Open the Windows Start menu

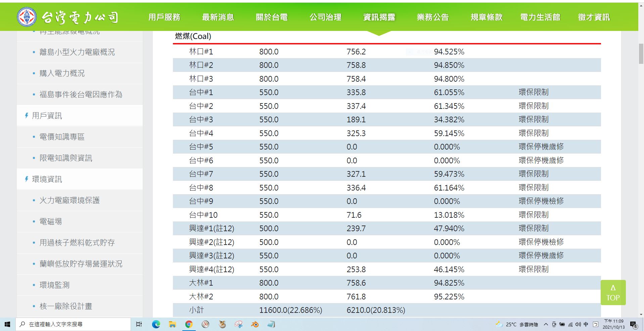click(x=7, y=324)
